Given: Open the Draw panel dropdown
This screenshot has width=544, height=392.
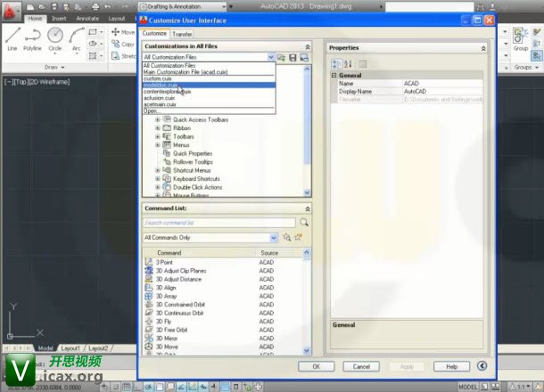Looking at the screenshot, I should coord(54,67).
